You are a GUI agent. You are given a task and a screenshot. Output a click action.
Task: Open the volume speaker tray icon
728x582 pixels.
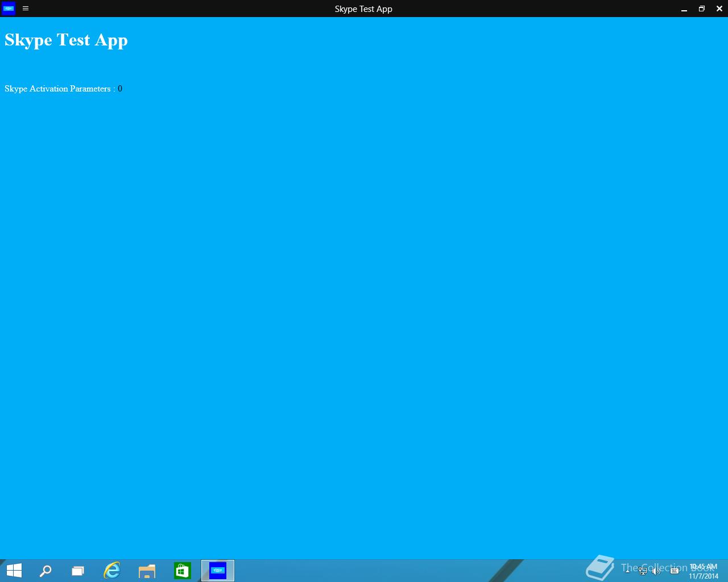tap(656, 571)
